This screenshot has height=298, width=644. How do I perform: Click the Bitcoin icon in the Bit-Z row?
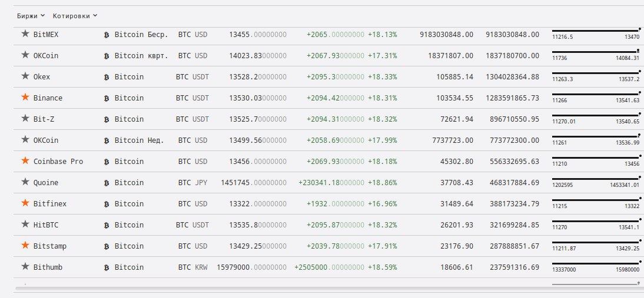click(x=107, y=119)
